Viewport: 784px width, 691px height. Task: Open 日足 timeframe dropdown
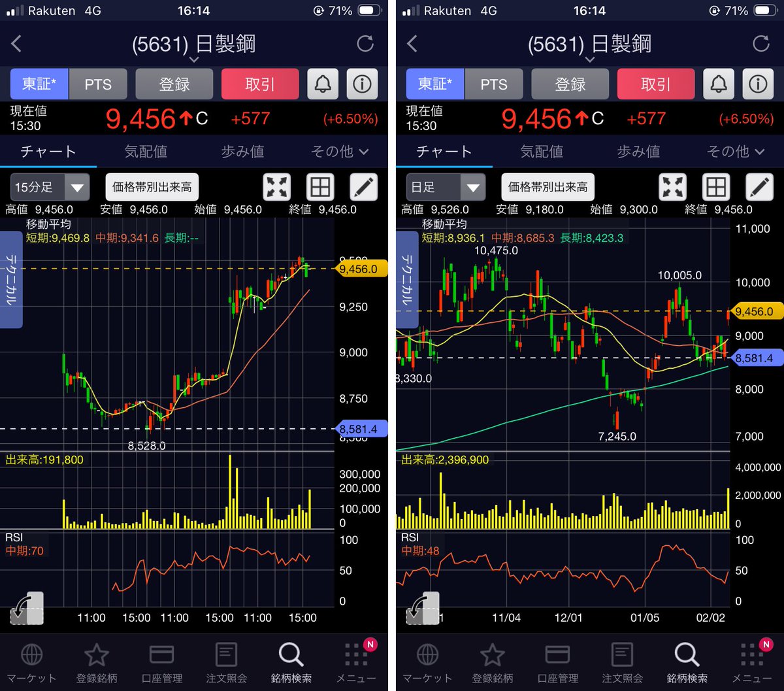pyautogui.click(x=446, y=187)
